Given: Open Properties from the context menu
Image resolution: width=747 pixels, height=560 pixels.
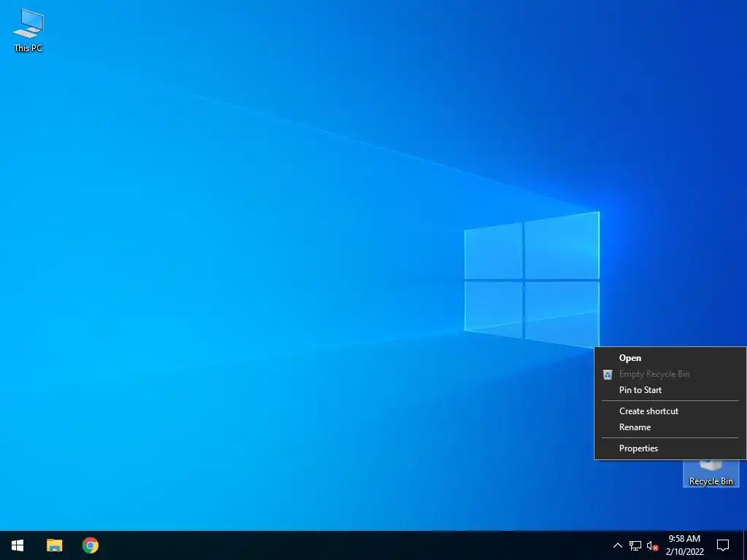Looking at the screenshot, I should coord(670,448).
